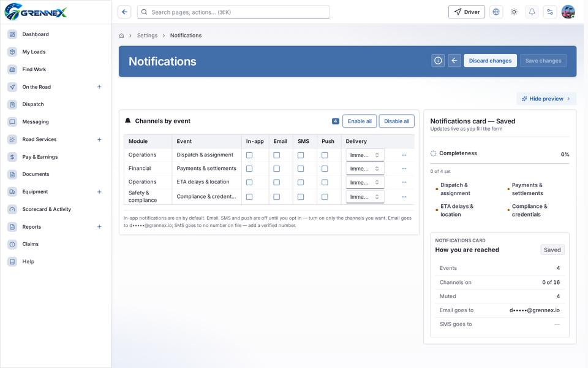588x368 pixels.
Task: Enable In-app for Dispatch & assignment
Action: pyautogui.click(x=249, y=155)
